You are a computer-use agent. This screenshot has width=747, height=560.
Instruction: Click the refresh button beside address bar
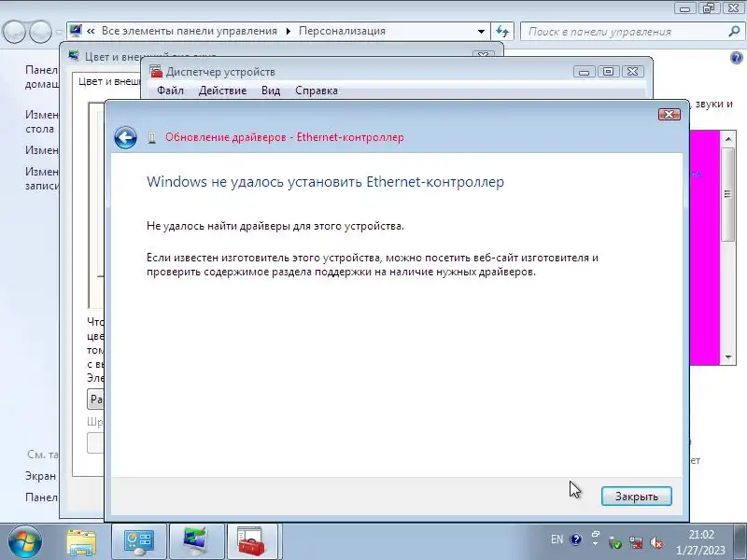tap(502, 32)
